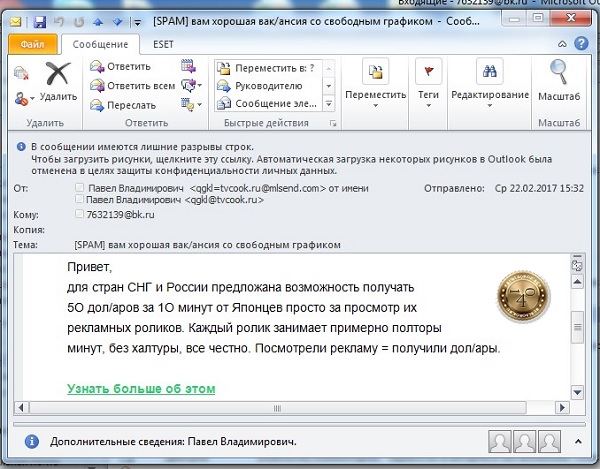
Task: Click the Ignore conversation icon
Action: 21,73
